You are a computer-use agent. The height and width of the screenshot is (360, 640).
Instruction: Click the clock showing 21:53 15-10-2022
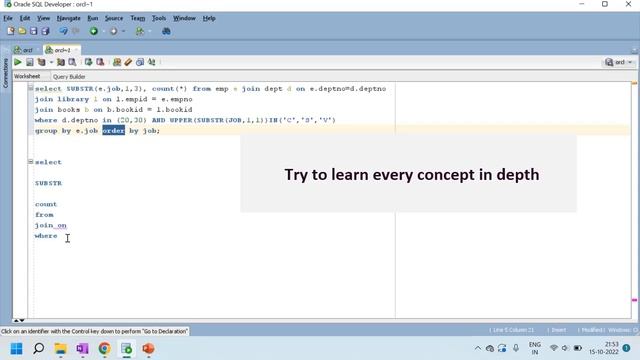click(604, 348)
